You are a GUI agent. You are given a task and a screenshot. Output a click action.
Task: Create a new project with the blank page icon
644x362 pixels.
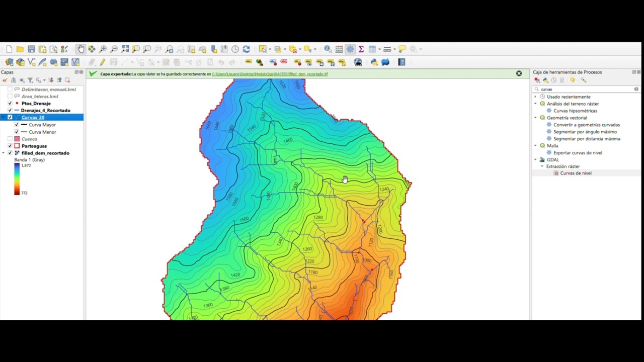click(9, 49)
